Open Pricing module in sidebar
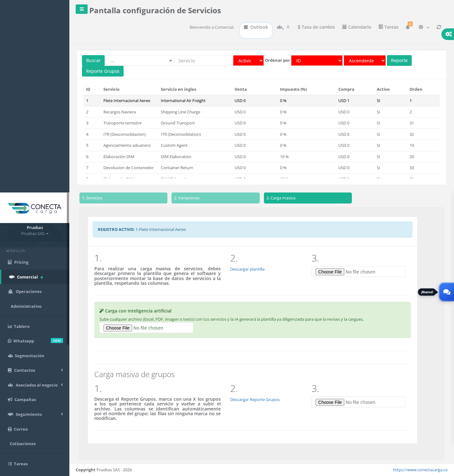The width and height of the screenshot is (454, 476). pyautogui.click(x=21, y=262)
